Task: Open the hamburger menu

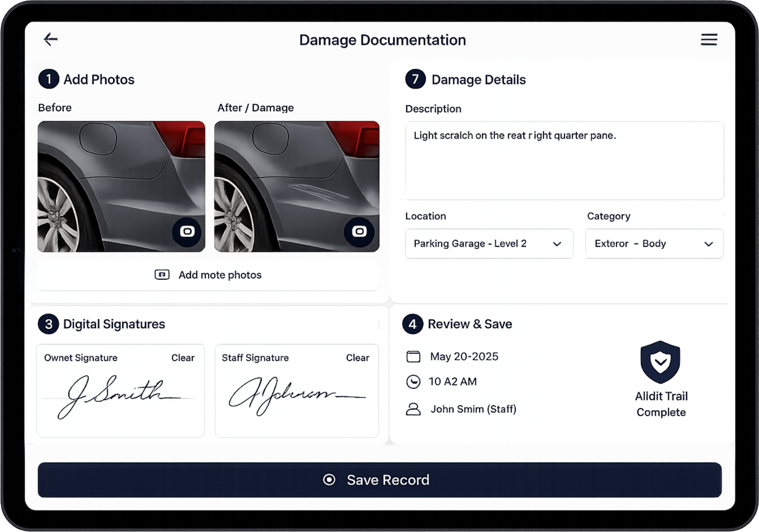Action: (x=709, y=39)
